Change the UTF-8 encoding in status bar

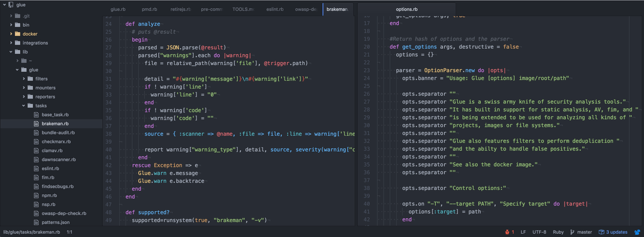[x=539, y=232]
